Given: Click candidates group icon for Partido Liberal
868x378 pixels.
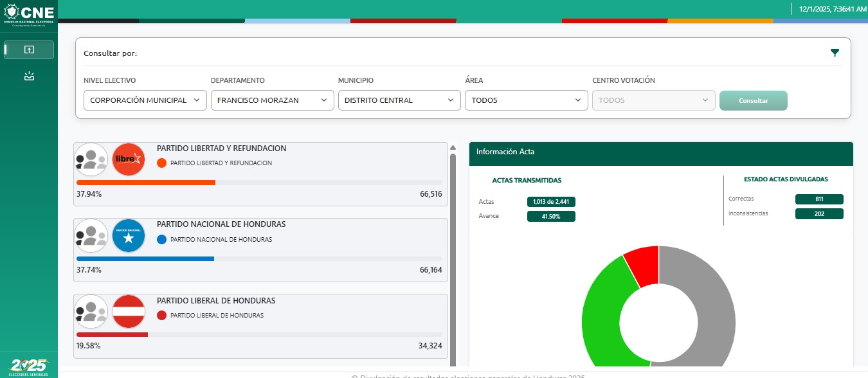Looking at the screenshot, I should [91, 311].
